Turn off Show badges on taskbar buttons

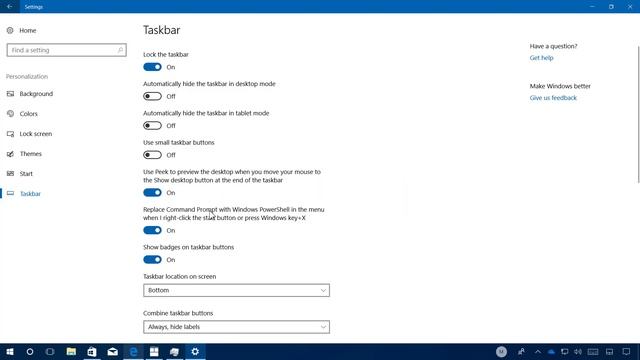(152, 260)
